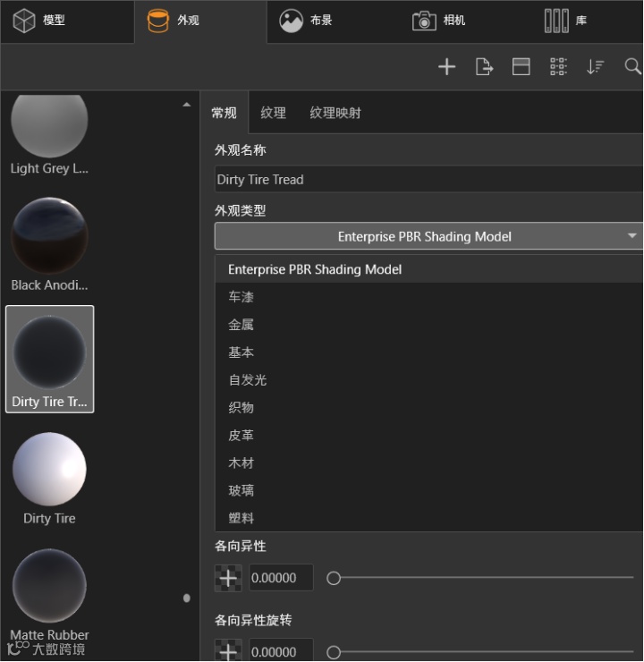Select the Matte Rubber appearance thumbnail
644x662 pixels.
(49, 594)
